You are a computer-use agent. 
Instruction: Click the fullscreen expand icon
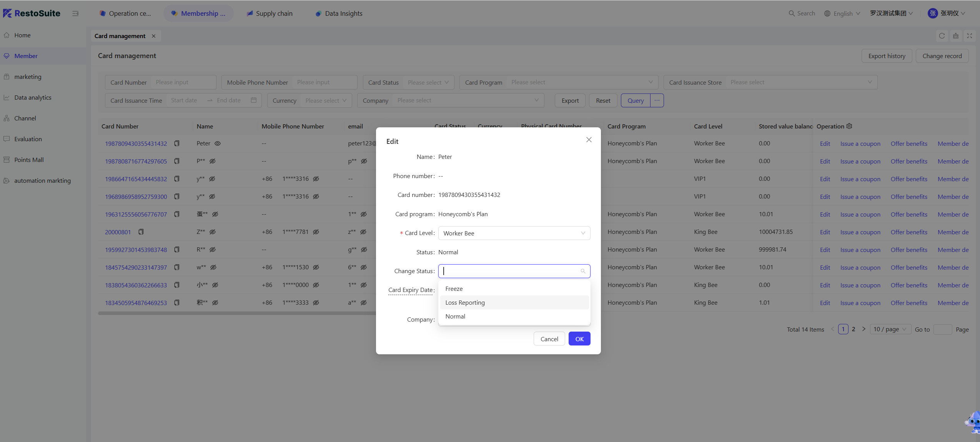coord(970,36)
